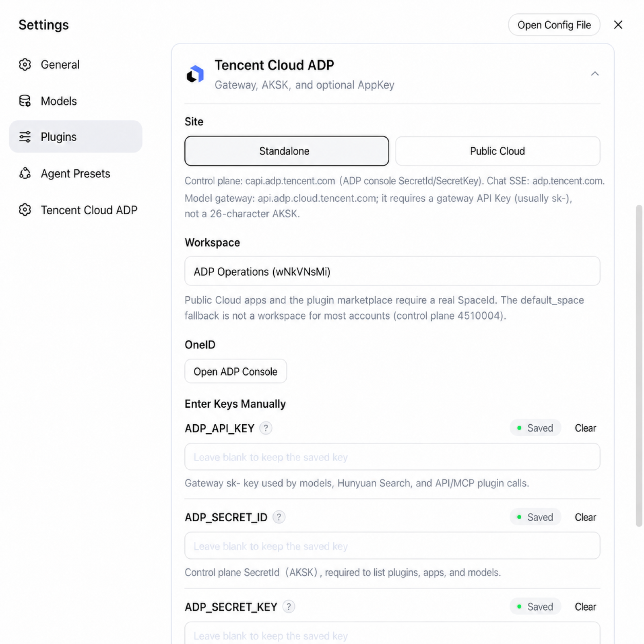Select the Public Cloud site option

(x=498, y=151)
